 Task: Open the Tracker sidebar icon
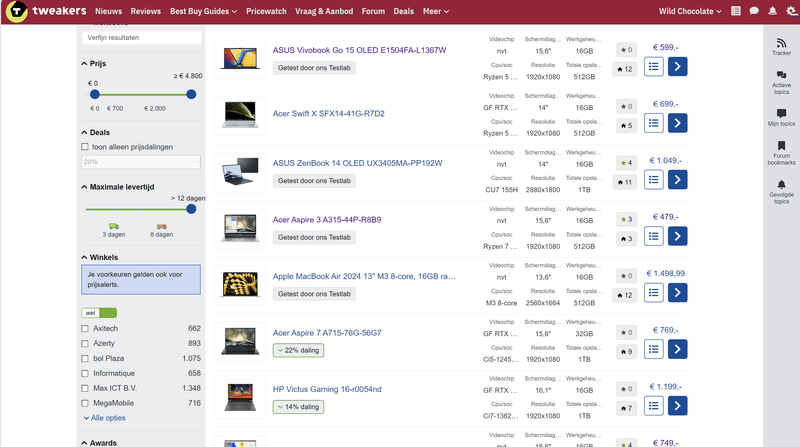[781, 46]
